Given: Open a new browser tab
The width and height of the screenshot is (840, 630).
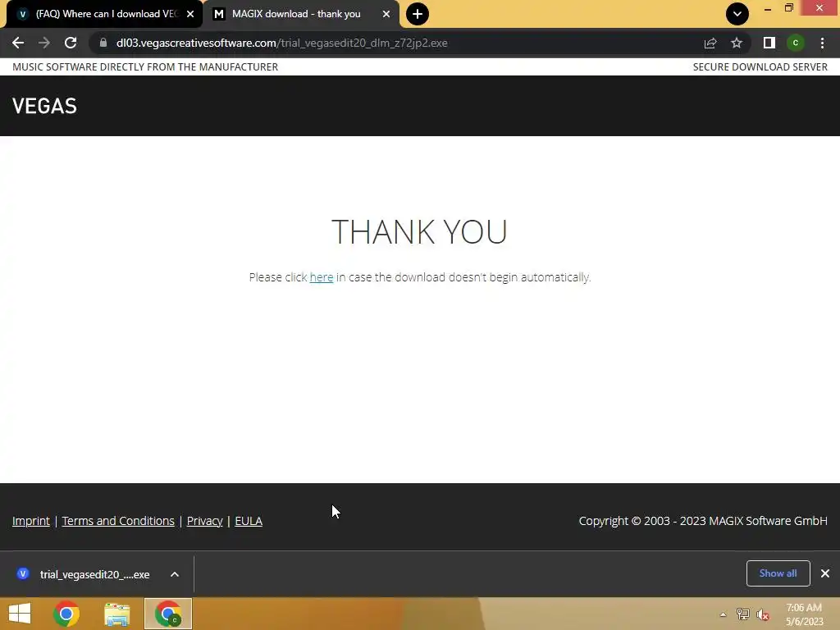Looking at the screenshot, I should [x=418, y=14].
